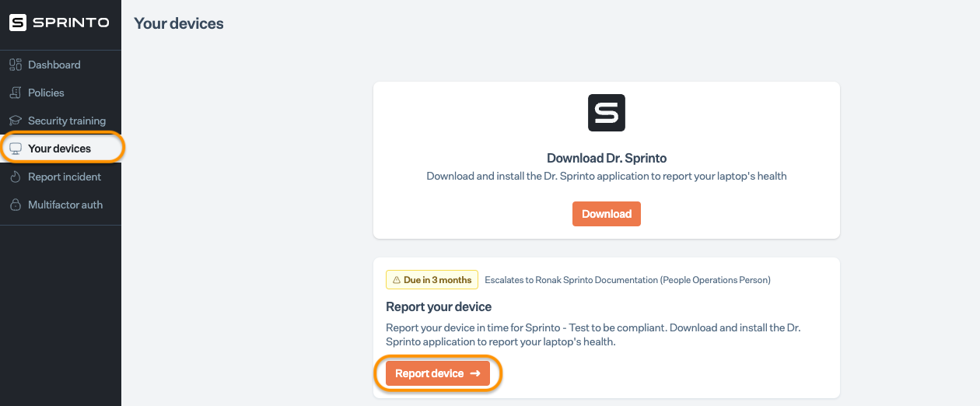This screenshot has height=406, width=980.
Task: Click the Security training graduation cap icon
Action: pos(15,121)
